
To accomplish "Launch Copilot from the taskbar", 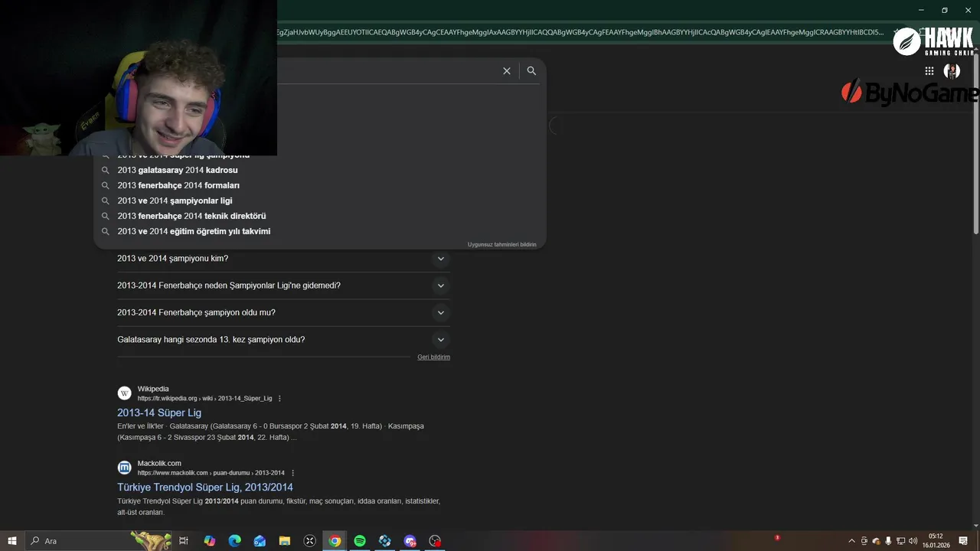I will [x=209, y=541].
